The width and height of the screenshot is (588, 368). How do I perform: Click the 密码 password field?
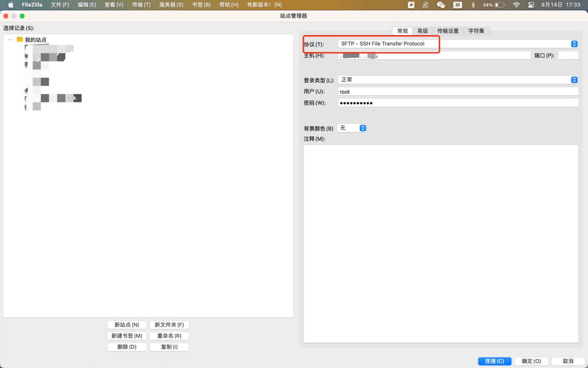point(458,103)
